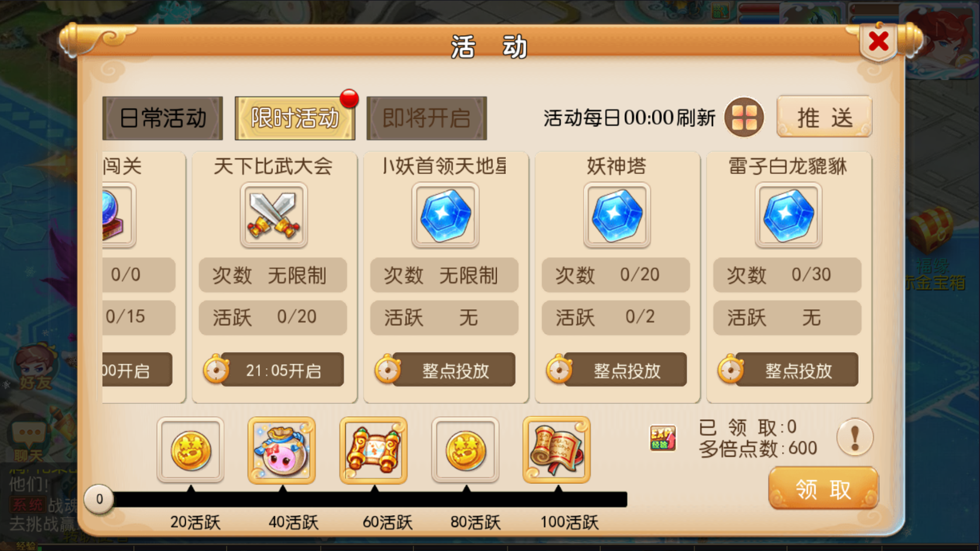The height and width of the screenshot is (551, 980).
Task: Open the gold coin reward at 20活跃
Action: coord(190,450)
